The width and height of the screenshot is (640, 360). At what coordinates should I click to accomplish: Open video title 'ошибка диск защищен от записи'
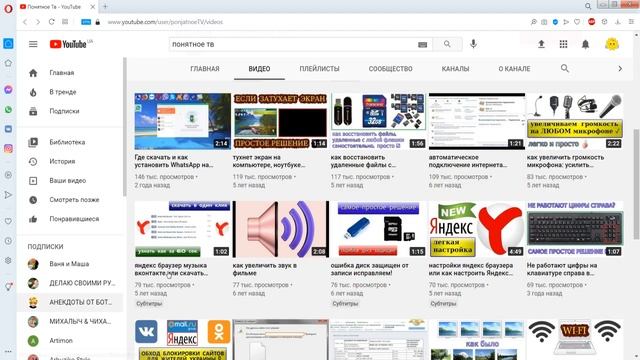point(369,269)
